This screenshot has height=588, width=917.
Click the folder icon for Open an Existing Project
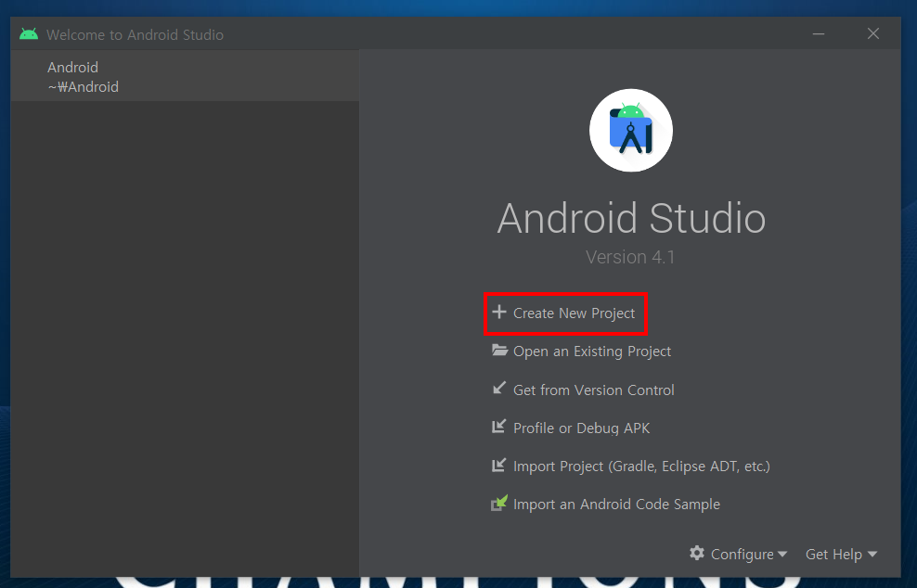point(499,351)
